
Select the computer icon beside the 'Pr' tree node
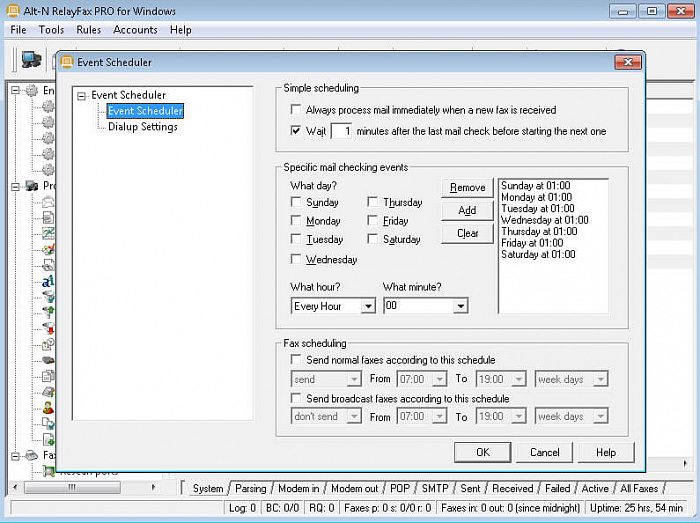click(32, 186)
